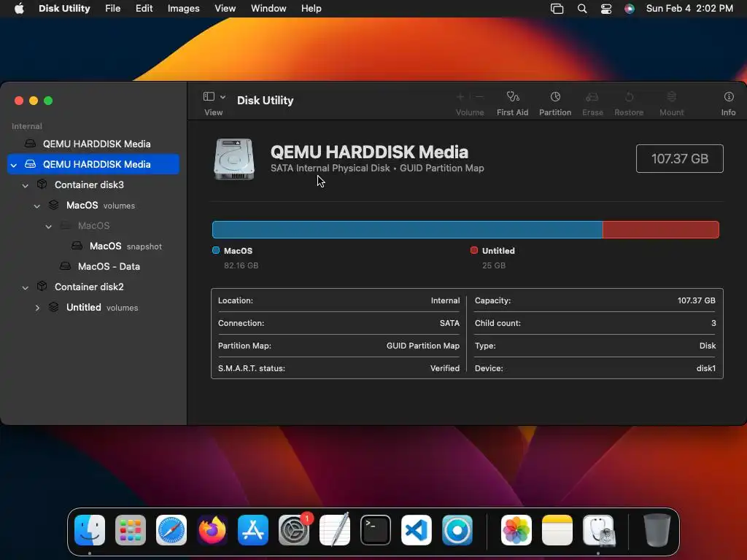
Task: Click the Restore toolbar icon
Action: coord(629,97)
